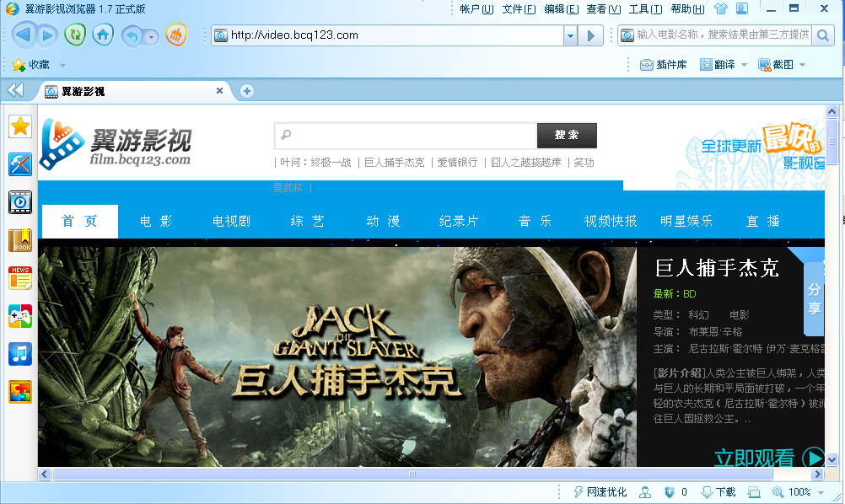Screen dimensions: 845x504
Task: Click the webpage search input box
Action: [406, 135]
